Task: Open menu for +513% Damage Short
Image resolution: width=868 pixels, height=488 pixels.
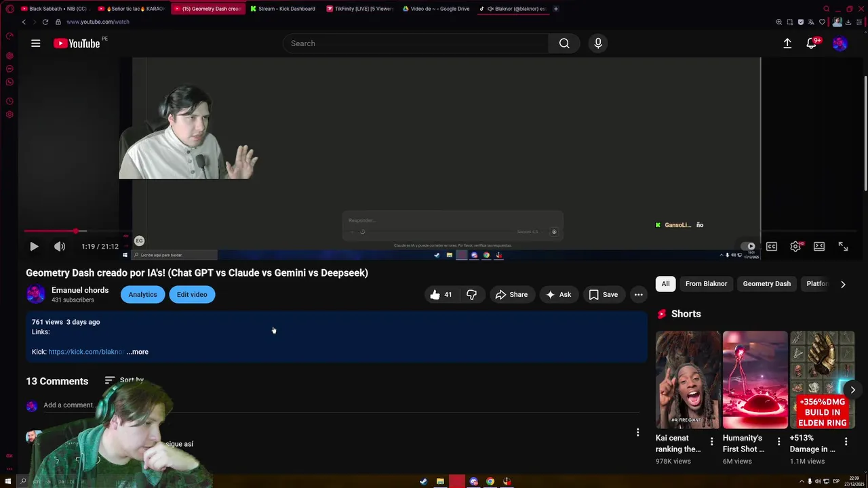Action: click(846, 442)
